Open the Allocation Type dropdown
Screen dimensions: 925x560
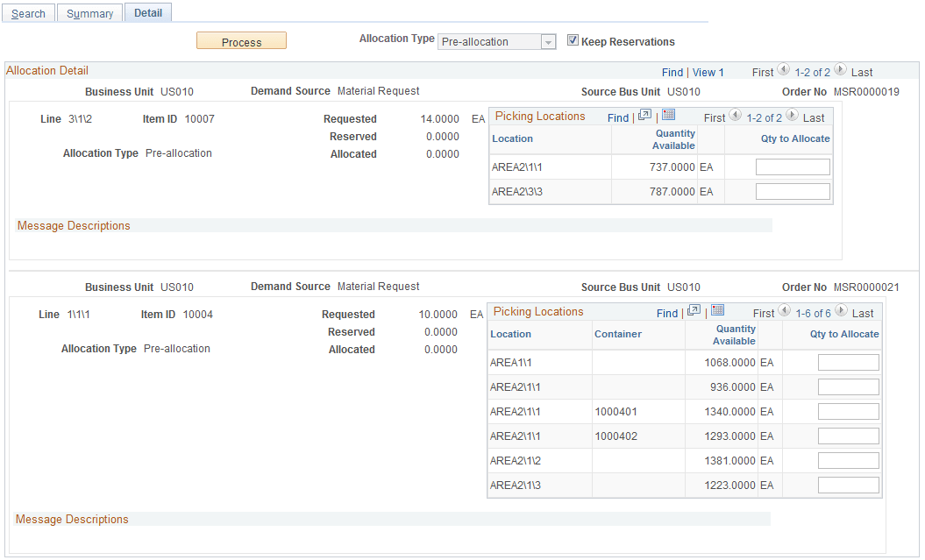pos(547,41)
